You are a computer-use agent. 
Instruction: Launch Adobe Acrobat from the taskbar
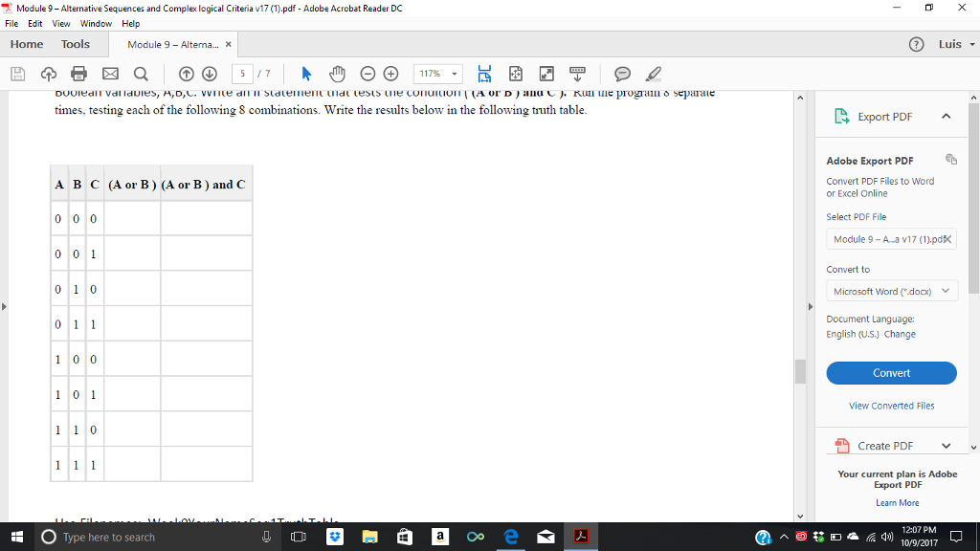click(581, 537)
